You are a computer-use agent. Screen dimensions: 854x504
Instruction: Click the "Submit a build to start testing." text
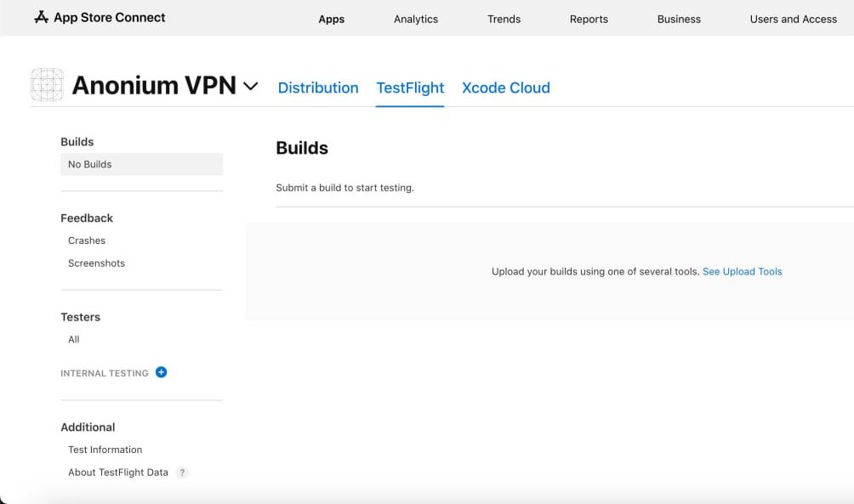coord(344,188)
